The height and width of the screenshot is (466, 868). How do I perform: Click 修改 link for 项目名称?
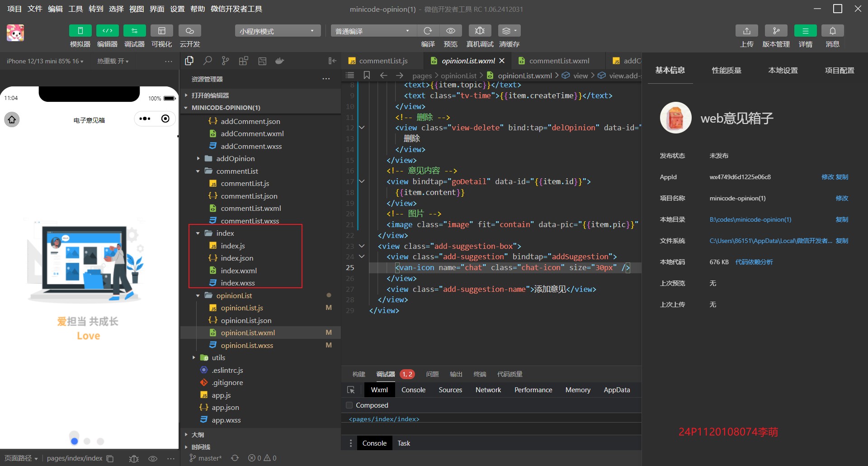point(842,198)
